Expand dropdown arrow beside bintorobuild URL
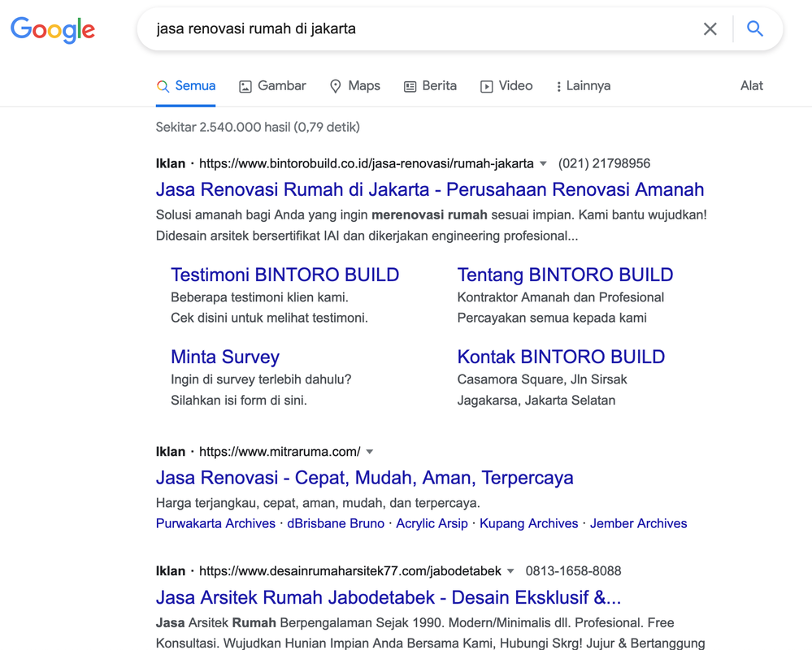The width and height of the screenshot is (812, 650). tap(543, 164)
